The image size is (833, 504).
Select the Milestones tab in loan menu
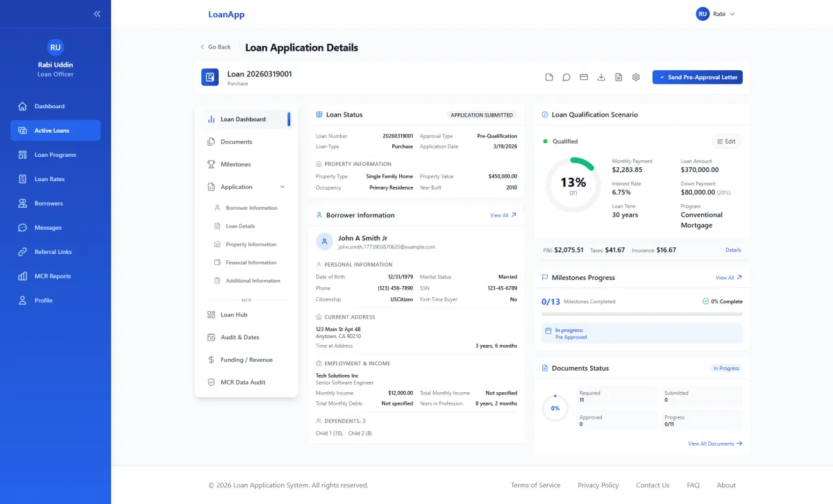tap(235, 165)
